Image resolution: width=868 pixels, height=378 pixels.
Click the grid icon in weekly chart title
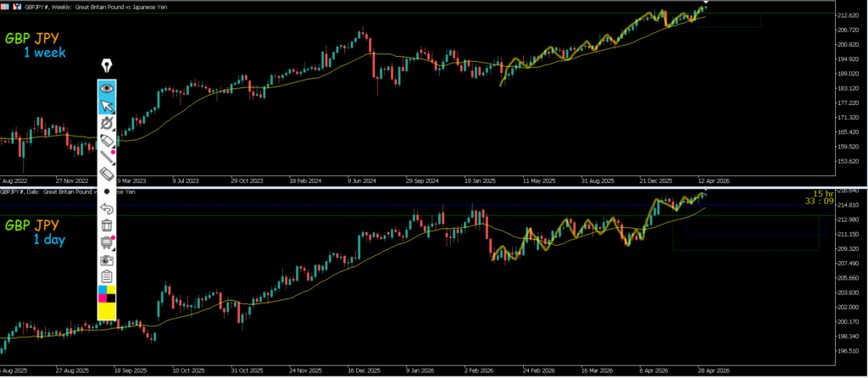pyautogui.click(x=6, y=7)
